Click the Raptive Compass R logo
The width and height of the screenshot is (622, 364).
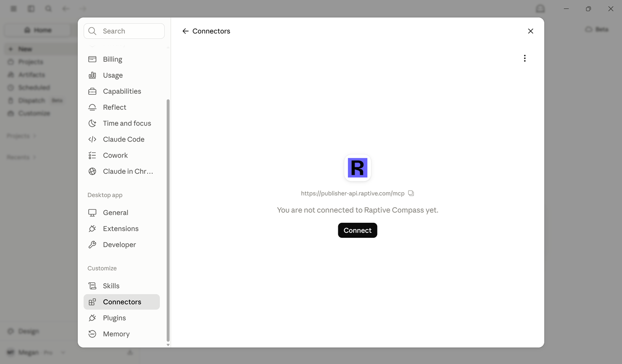tap(358, 168)
